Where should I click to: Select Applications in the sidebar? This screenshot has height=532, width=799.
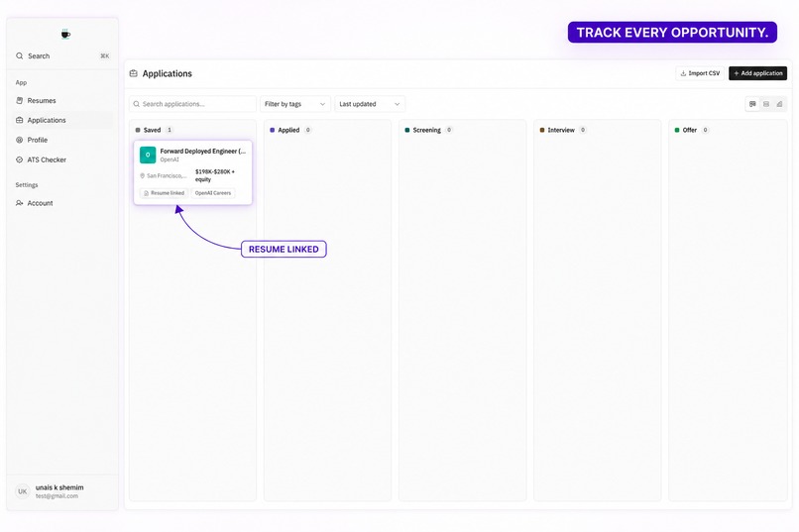coord(62,120)
